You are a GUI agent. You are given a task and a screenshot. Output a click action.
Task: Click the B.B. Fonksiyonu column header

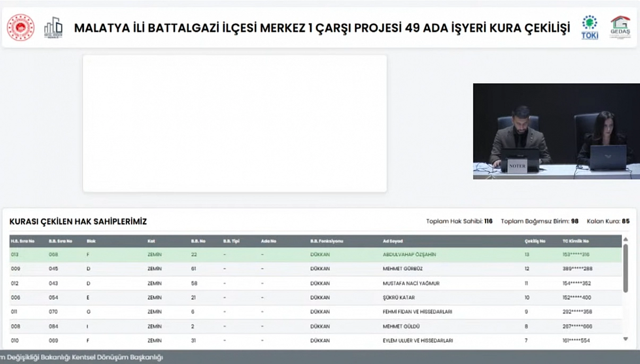click(327, 241)
